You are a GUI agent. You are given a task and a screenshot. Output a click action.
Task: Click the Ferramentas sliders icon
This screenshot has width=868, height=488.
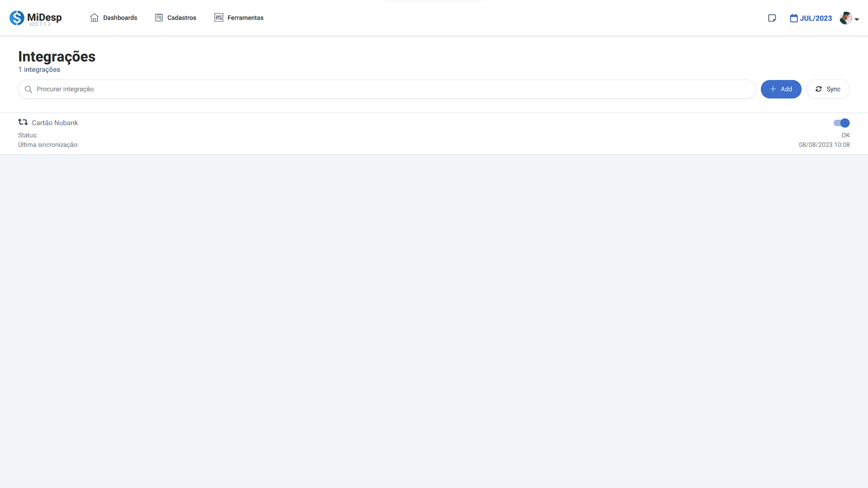click(219, 18)
